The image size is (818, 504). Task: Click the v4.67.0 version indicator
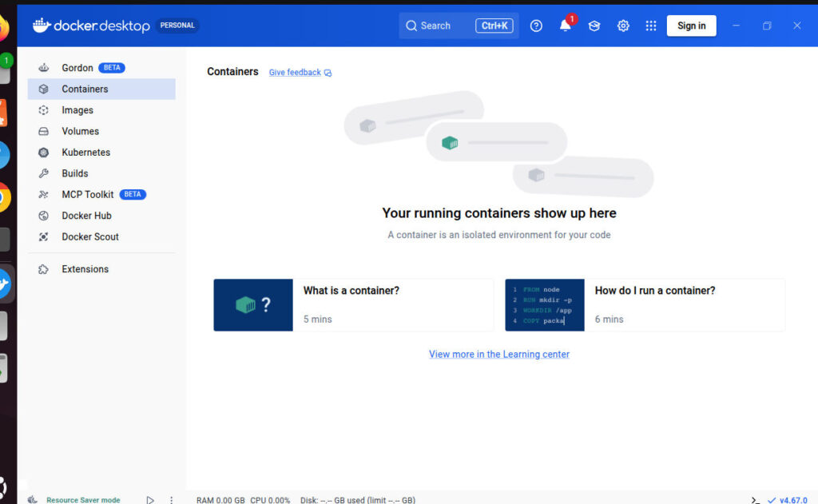pyautogui.click(x=792, y=500)
